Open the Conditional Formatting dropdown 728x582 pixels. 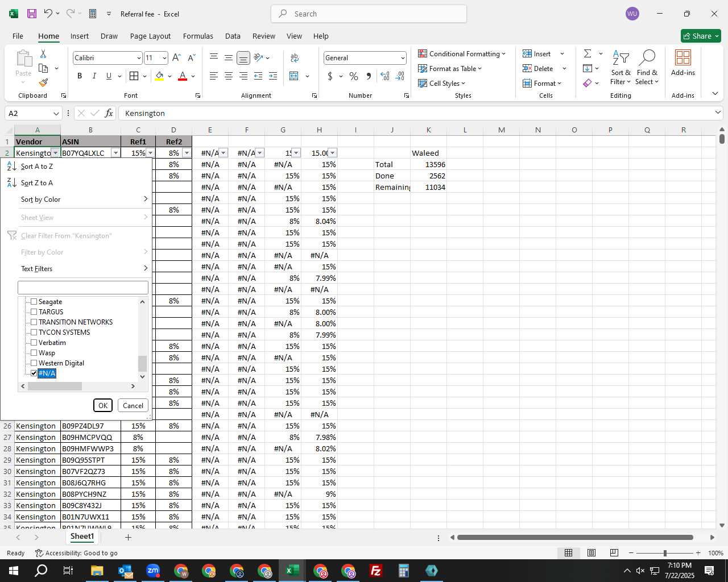462,53
